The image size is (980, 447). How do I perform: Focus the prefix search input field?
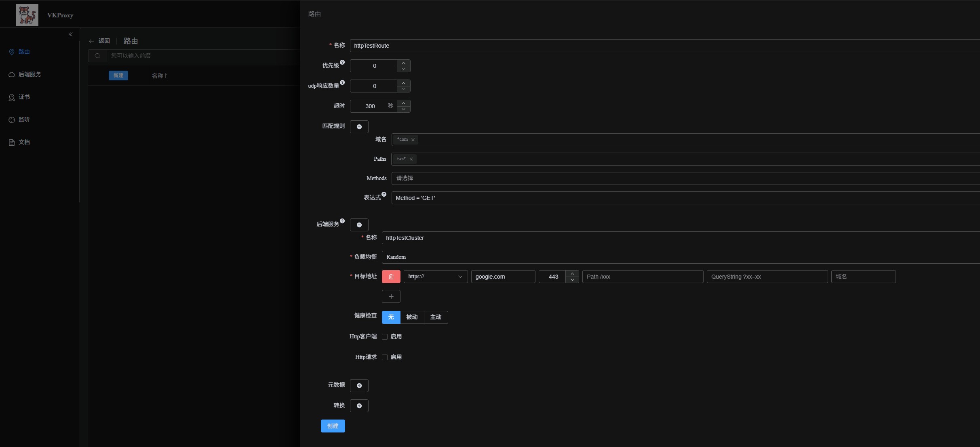coord(203,56)
